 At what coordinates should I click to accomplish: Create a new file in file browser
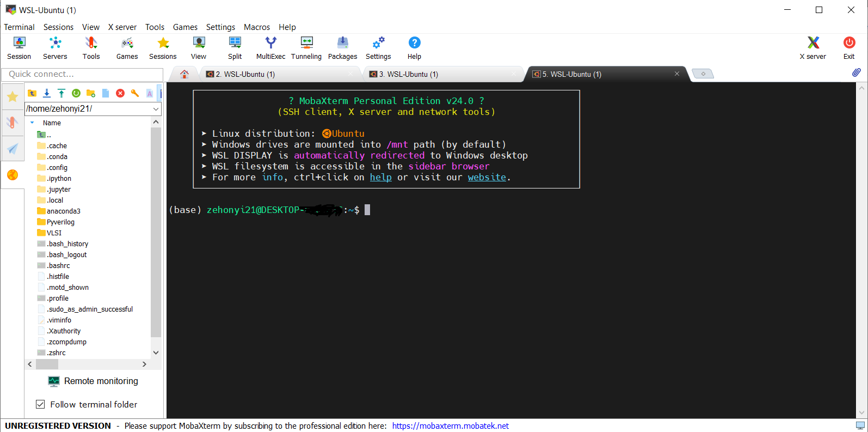point(106,93)
